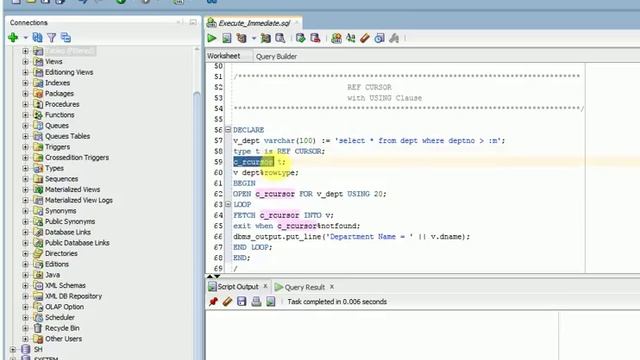The image size is (640, 360).
Task: Collapse the LOOP block fold marker
Action: click(228, 204)
